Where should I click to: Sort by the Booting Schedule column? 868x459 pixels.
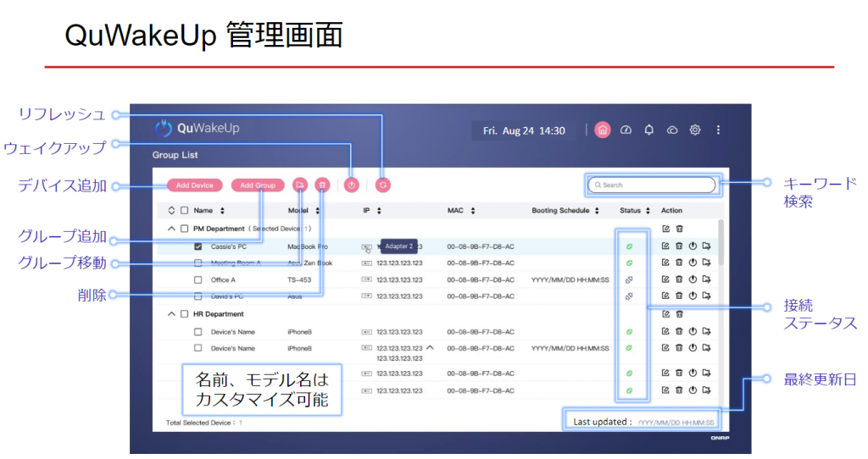[598, 211]
